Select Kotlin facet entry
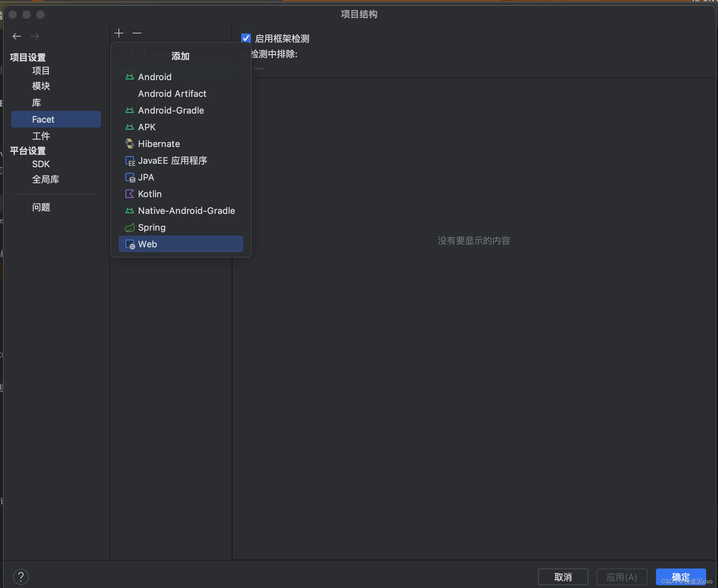718x588 pixels. pyautogui.click(x=181, y=194)
